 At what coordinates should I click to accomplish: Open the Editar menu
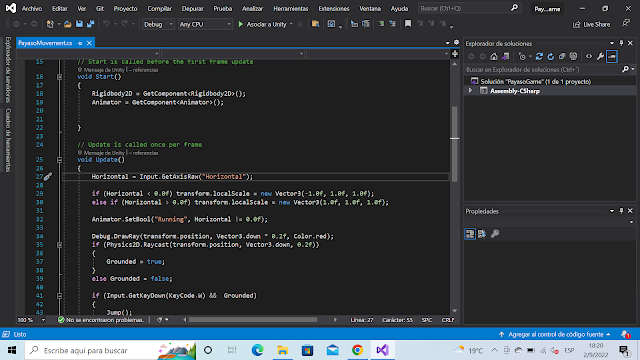60,9
